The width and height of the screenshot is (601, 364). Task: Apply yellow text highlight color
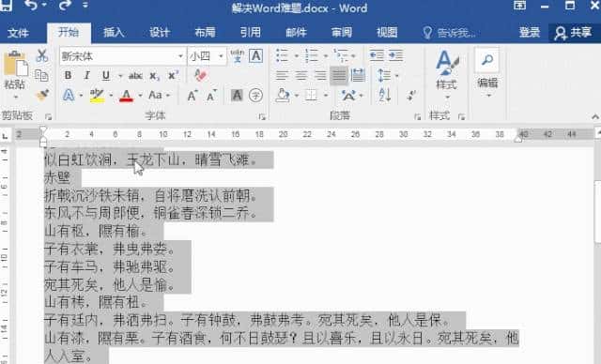tap(97, 96)
